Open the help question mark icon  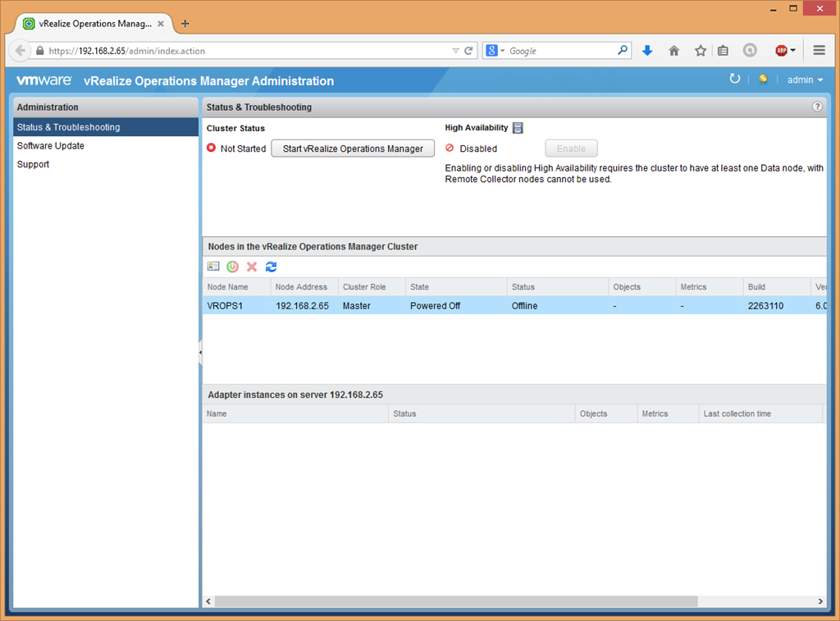[x=817, y=107]
